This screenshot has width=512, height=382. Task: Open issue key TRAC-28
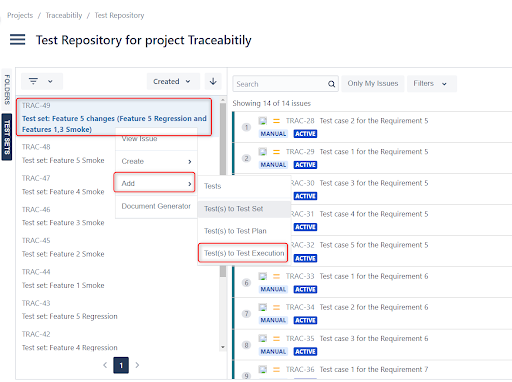pyautogui.click(x=300, y=121)
